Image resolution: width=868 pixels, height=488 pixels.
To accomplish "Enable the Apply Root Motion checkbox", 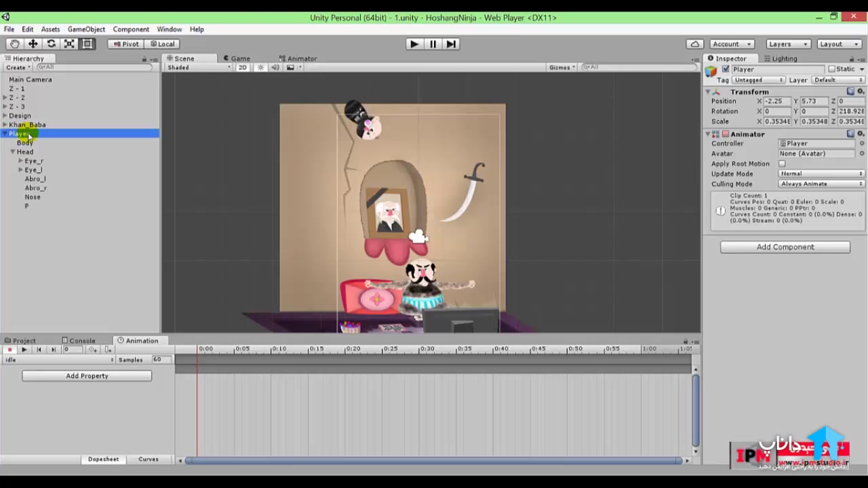I will click(x=782, y=164).
